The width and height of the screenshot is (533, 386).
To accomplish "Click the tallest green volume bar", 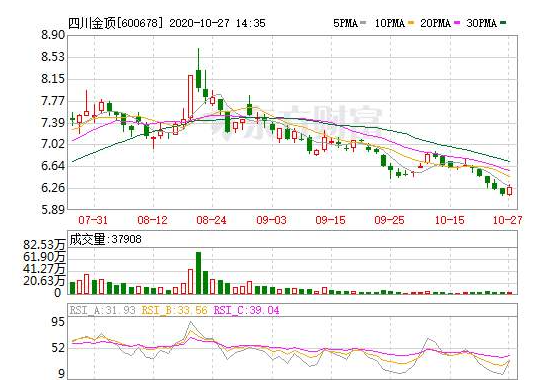I will point(199,273).
